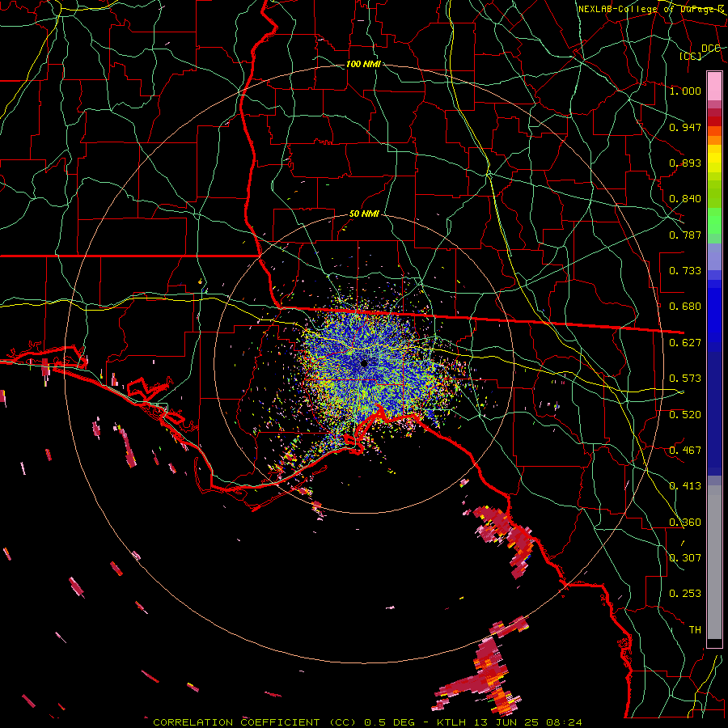Click the pink top segment of color bar
This screenshot has height=728, width=728.
point(714,86)
